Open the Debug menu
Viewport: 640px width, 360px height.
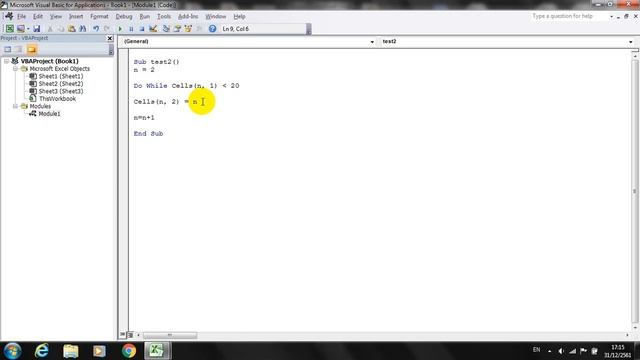click(124, 16)
